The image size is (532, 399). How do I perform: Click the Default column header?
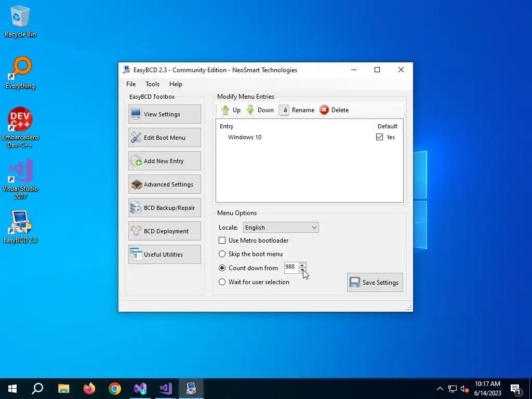coord(388,126)
